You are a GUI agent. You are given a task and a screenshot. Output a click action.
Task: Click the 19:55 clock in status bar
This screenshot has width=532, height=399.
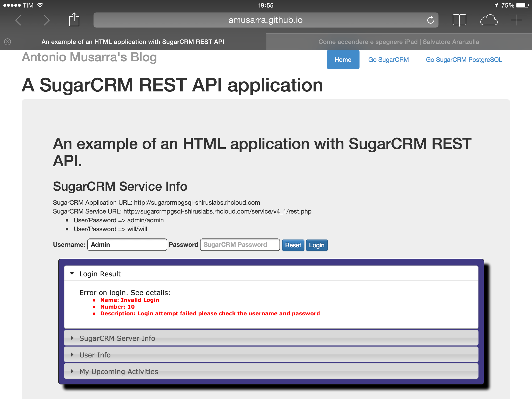point(266,5)
